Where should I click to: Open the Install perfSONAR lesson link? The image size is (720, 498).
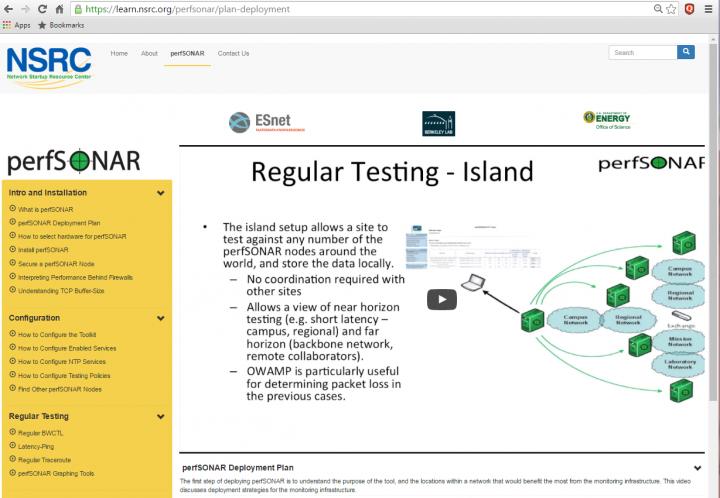tap(42, 250)
